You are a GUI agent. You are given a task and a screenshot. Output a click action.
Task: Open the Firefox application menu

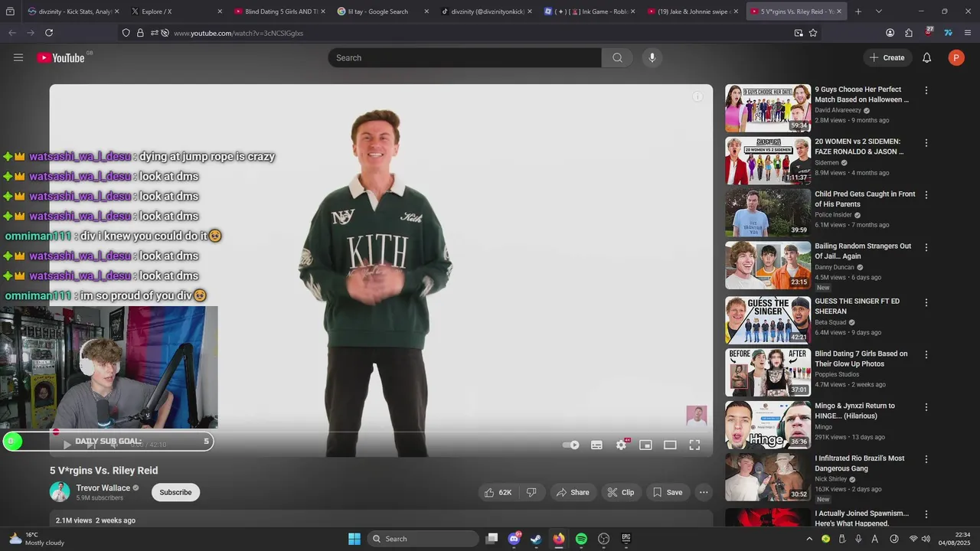[968, 33]
